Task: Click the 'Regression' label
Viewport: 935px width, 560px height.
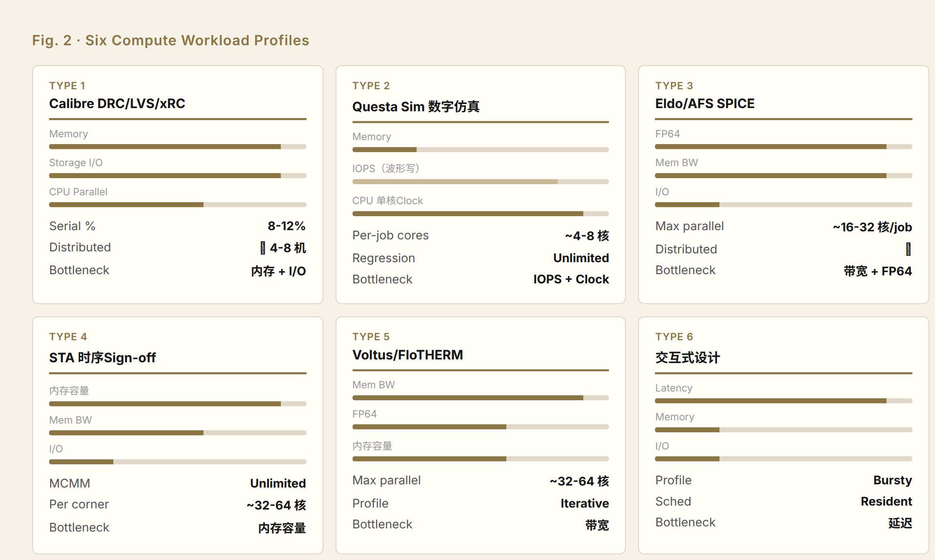Action: [x=384, y=258]
